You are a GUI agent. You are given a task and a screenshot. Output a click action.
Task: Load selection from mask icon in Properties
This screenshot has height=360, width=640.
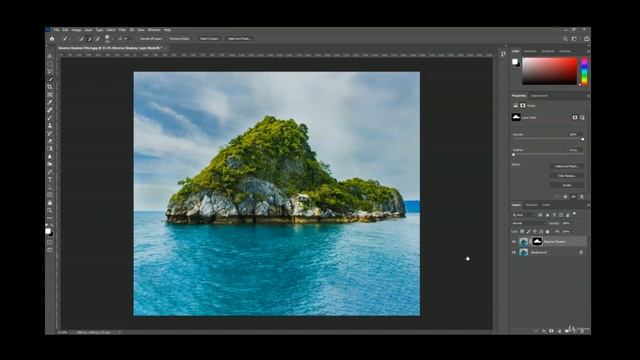(557, 197)
